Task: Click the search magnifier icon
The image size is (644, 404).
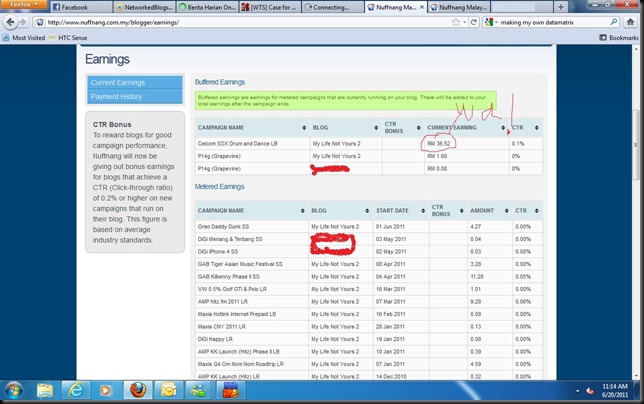Action: pyautogui.click(x=614, y=22)
